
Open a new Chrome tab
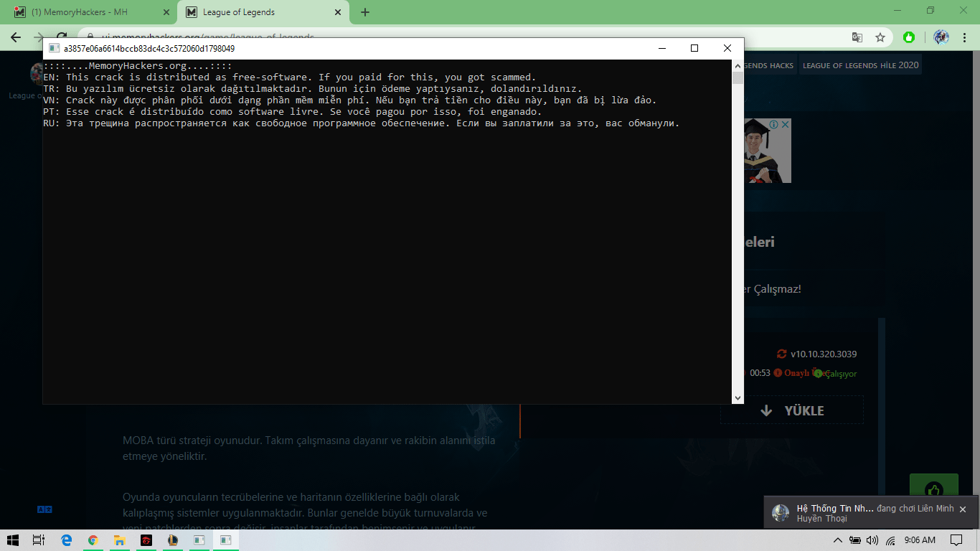[365, 12]
